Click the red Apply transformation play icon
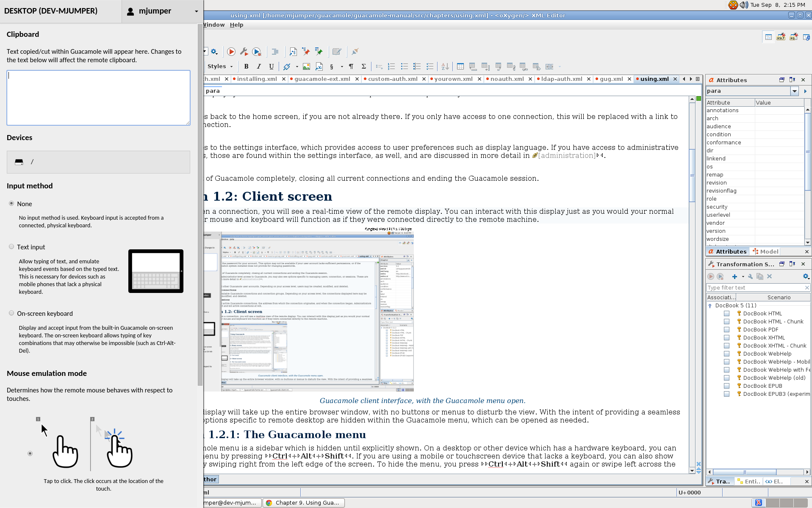Screen dimensions: 812x508 point(231,52)
